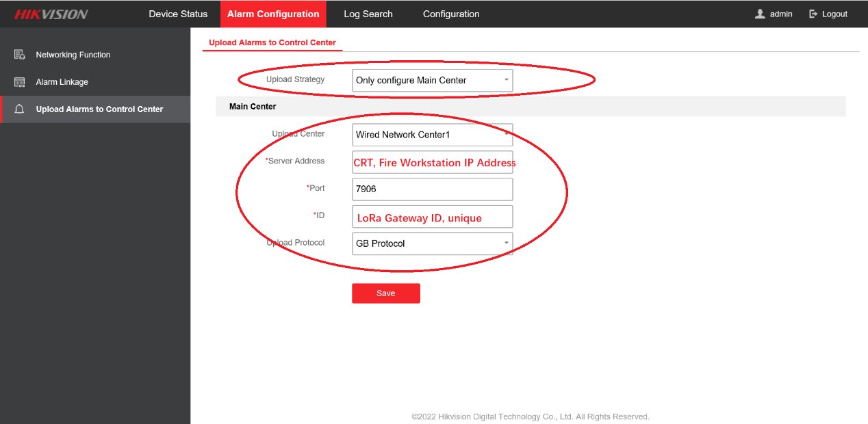Screen dimensions: 868x424
Task: Click the Server Address input field
Action: (x=432, y=163)
